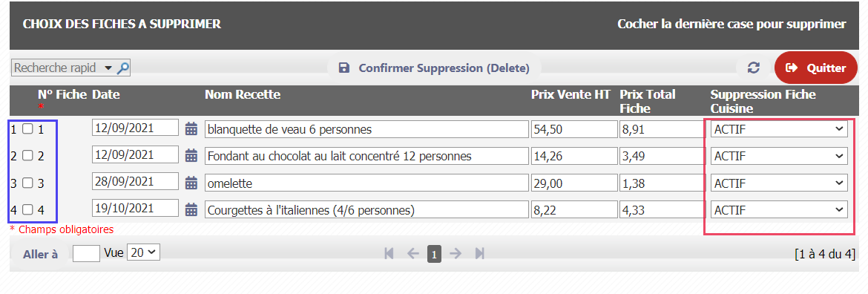
Task: Click Confirmer Suppression (Delete) button
Action: point(433,68)
